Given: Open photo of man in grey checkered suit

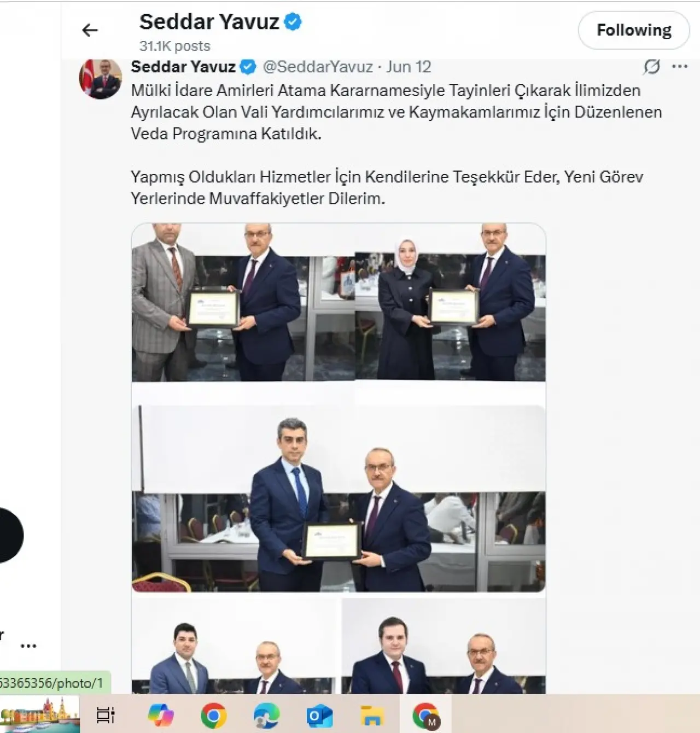Looking at the screenshot, I should (x=243, y=302).
